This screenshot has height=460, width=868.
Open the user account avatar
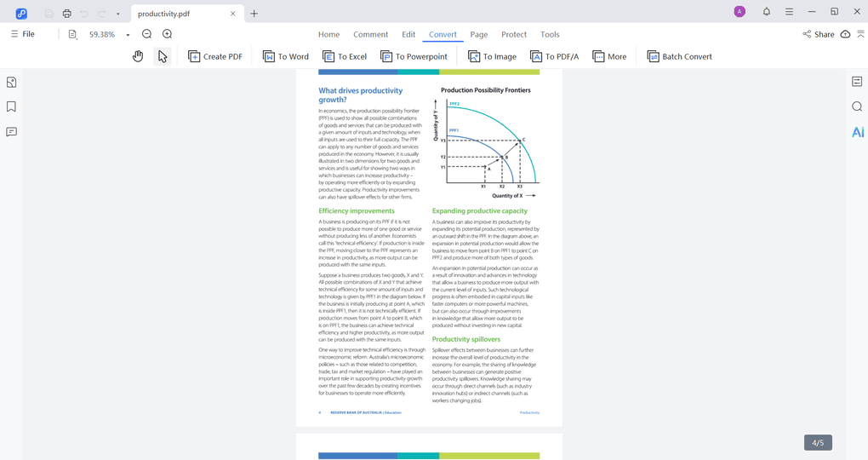pos(740,12)
